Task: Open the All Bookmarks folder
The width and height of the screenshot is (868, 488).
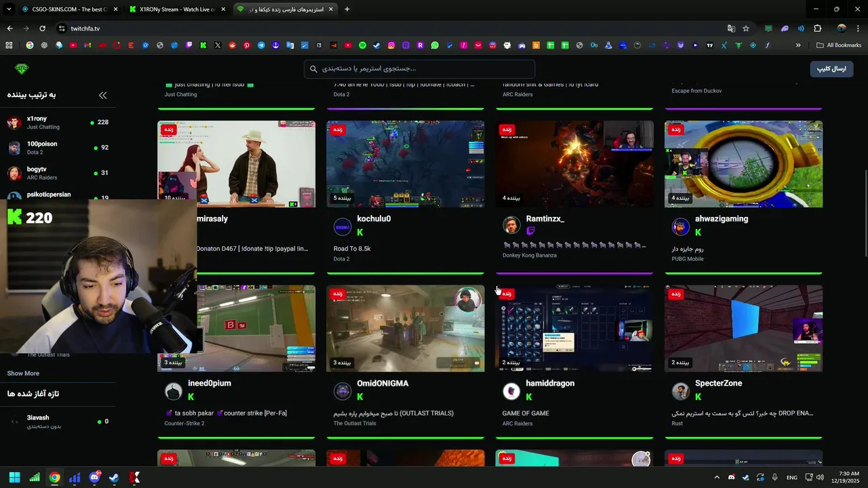Action: (838, 45)
